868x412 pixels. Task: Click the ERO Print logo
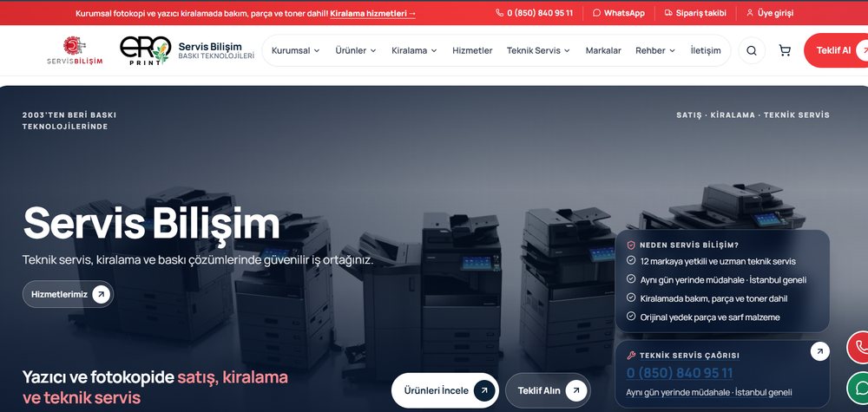coord(146,50)
